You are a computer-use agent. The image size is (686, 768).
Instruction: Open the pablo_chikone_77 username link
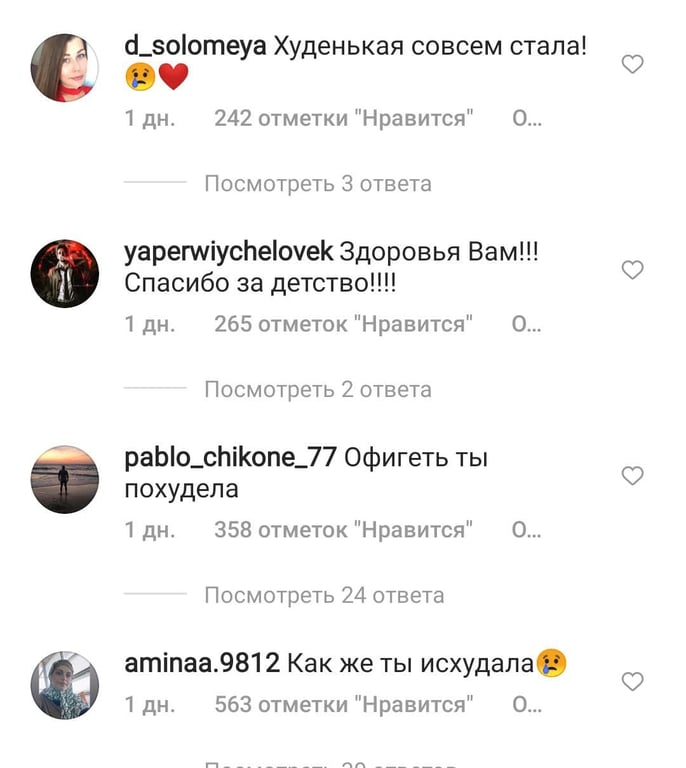(230, 458)
